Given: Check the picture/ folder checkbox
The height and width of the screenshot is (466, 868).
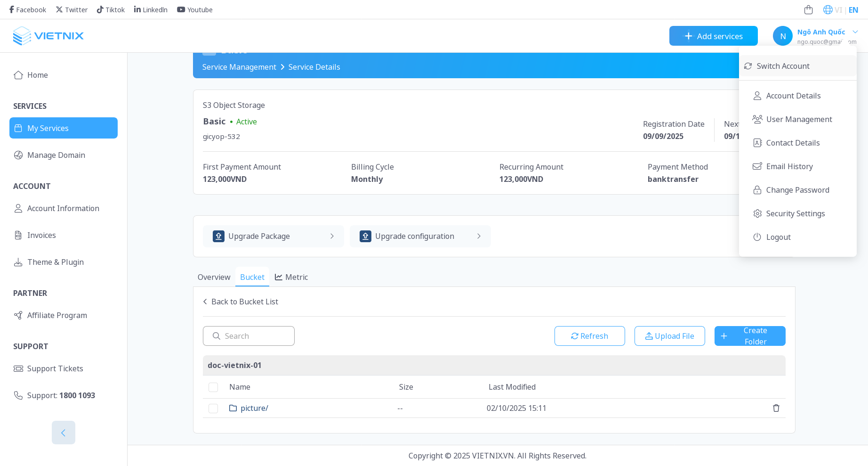Looking at the screenshot, I should click(213, 409).
